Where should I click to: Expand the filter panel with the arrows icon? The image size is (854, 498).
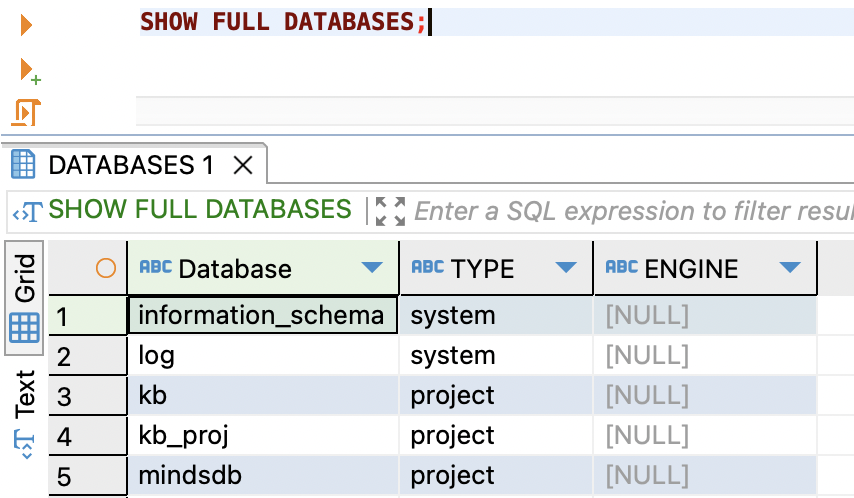tap(391, 211)
